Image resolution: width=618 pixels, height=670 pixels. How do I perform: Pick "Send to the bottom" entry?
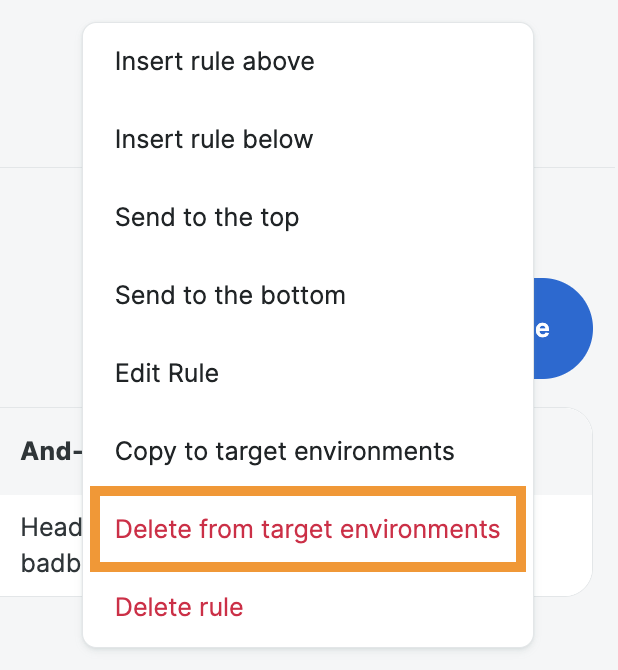click(x=230, y=296)
